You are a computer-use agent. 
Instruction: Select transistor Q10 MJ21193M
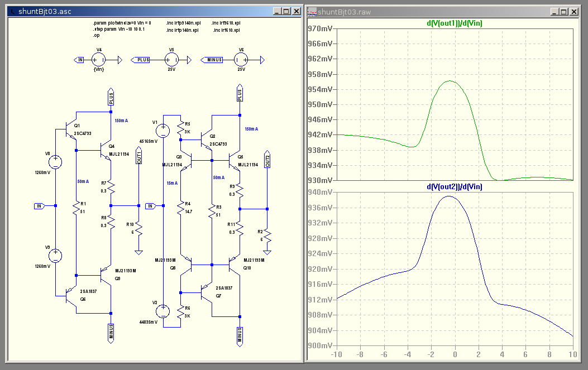coord(235,265)
